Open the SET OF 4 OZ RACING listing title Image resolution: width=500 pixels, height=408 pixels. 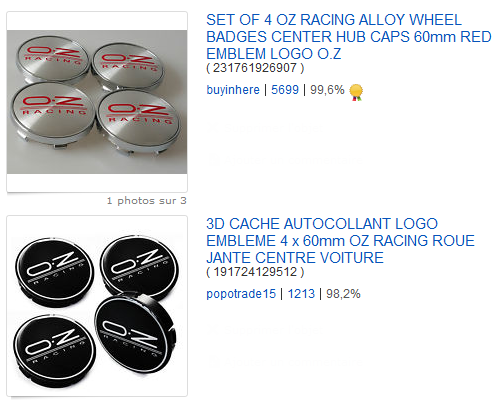coord(349,37)
